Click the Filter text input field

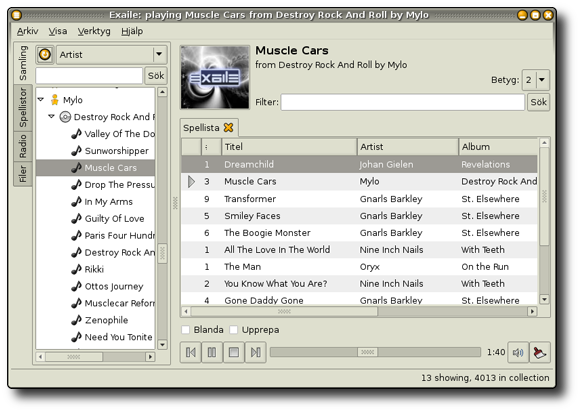pos(402,102)
